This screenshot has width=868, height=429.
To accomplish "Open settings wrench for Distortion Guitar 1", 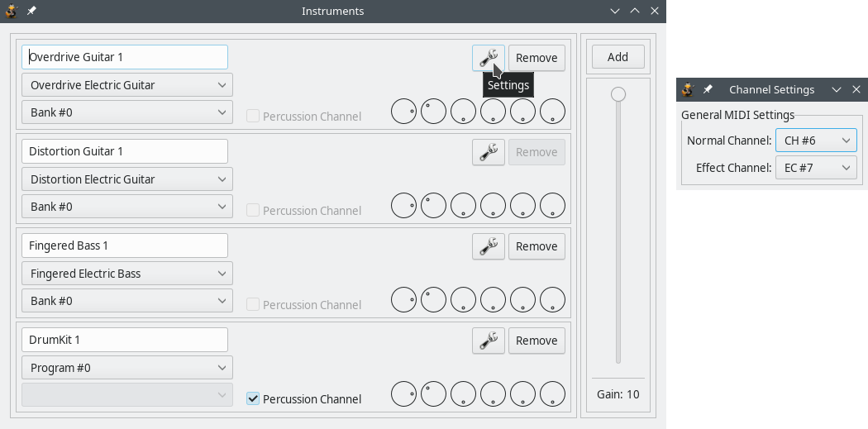I will (x=488, y=152).
